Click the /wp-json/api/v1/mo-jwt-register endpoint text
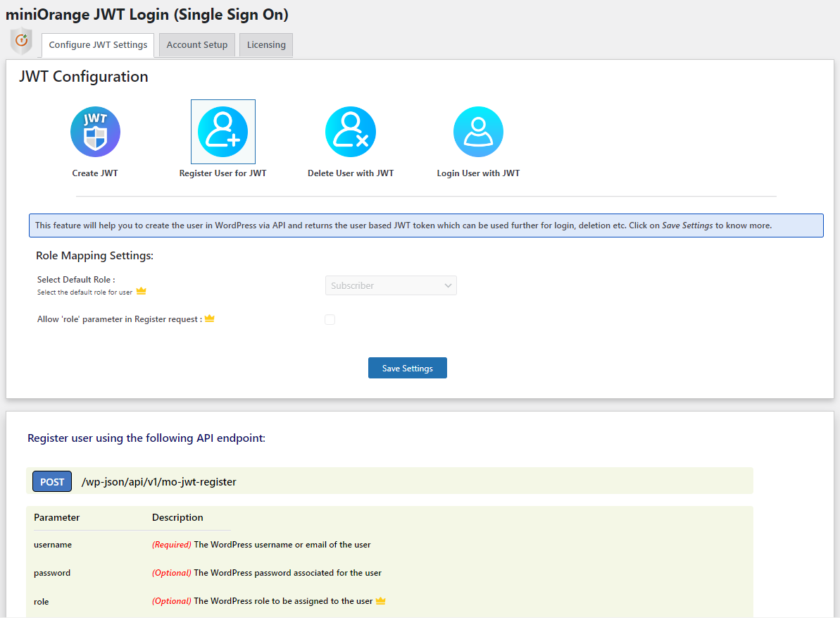Image resolution: width=840 pixels, height=618 pixels. pyautogui.click(x=158, y=482)
